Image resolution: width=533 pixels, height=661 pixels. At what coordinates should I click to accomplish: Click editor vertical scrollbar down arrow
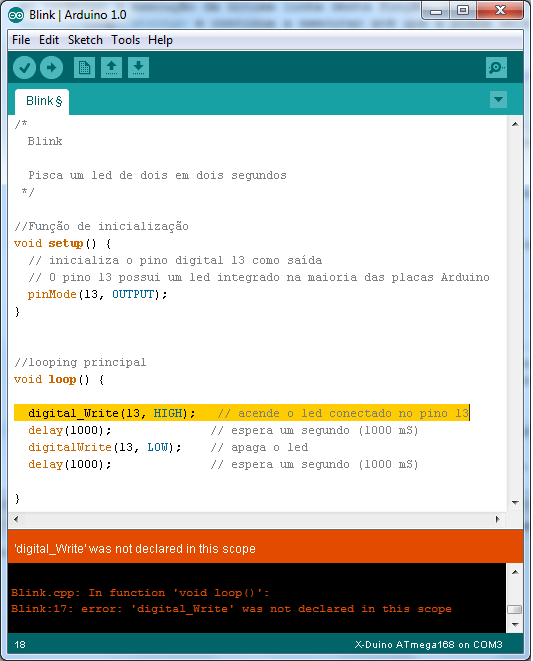click(x=515, y=502)
